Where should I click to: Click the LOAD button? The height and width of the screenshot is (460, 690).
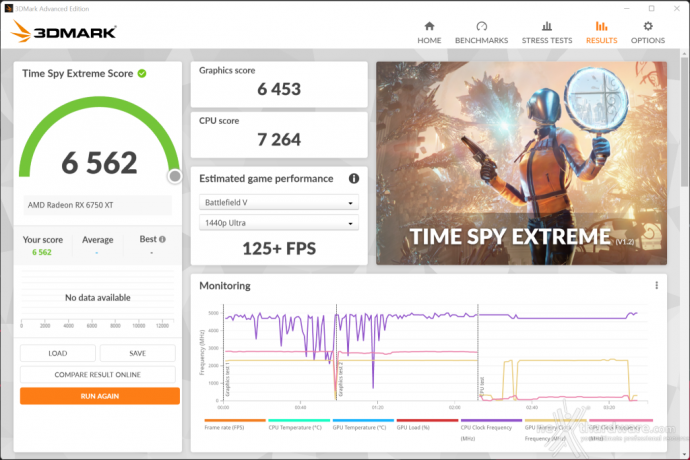58,353
